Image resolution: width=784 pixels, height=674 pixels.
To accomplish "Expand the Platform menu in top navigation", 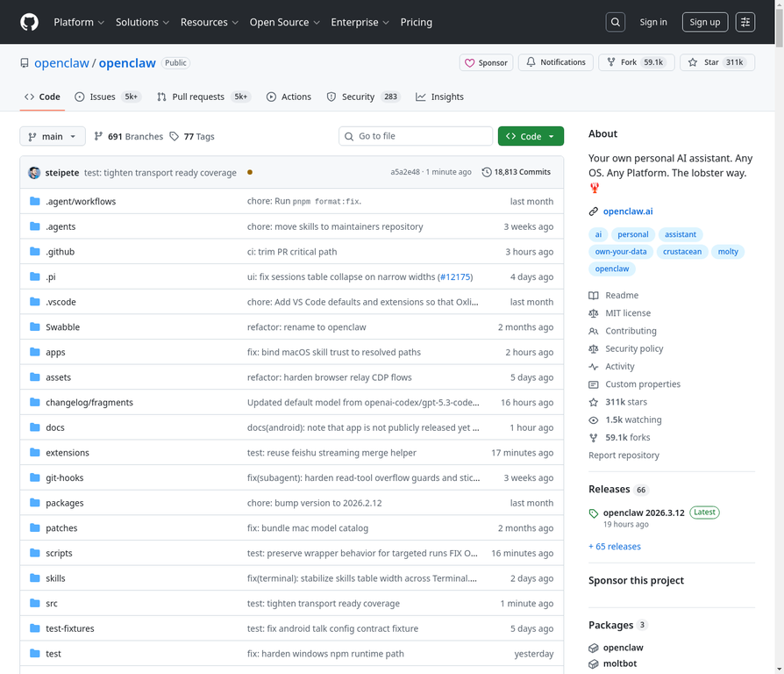I will (x=78, y=22).
